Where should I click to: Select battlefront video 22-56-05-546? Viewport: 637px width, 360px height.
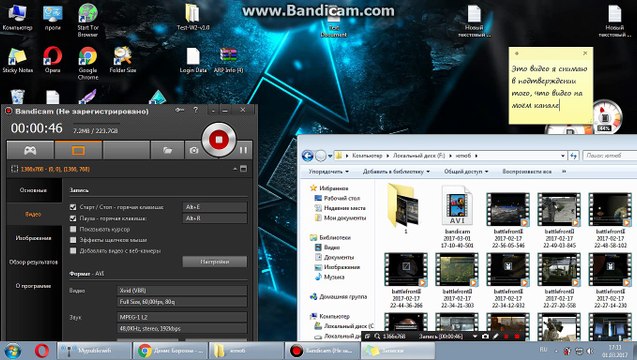508,220
